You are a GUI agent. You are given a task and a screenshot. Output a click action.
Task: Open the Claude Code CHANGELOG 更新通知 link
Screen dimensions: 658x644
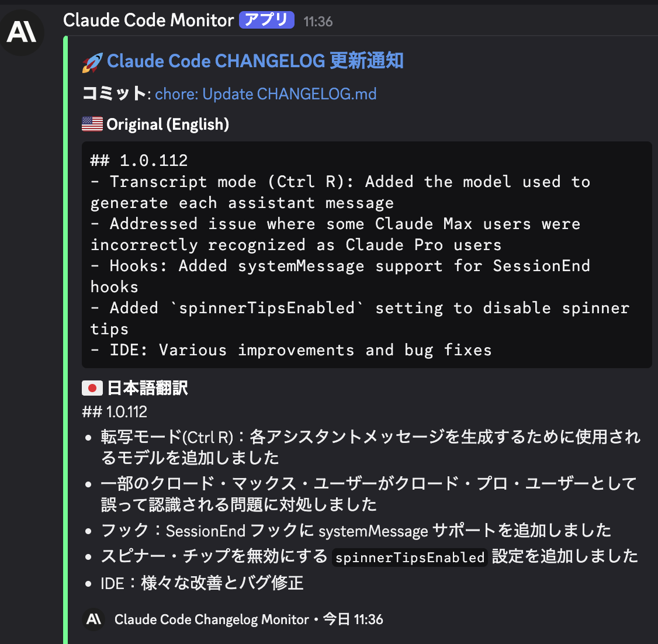tap(254, 61)
